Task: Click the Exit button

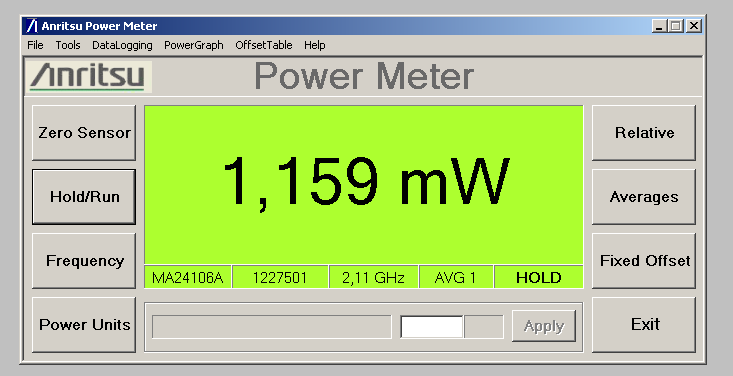Action: point(644,325)
